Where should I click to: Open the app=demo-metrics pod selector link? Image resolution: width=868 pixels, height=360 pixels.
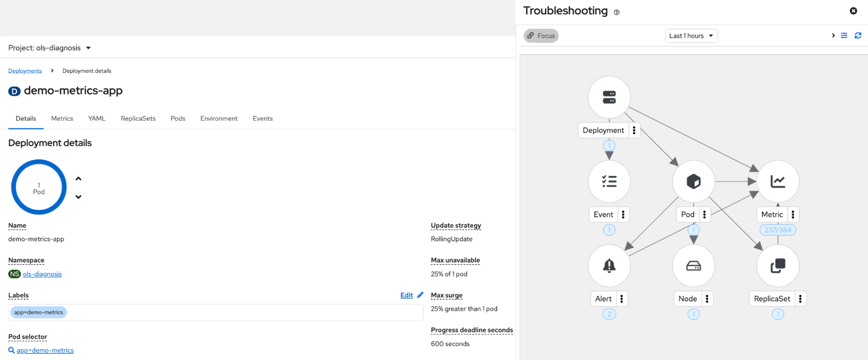[45, 350]
